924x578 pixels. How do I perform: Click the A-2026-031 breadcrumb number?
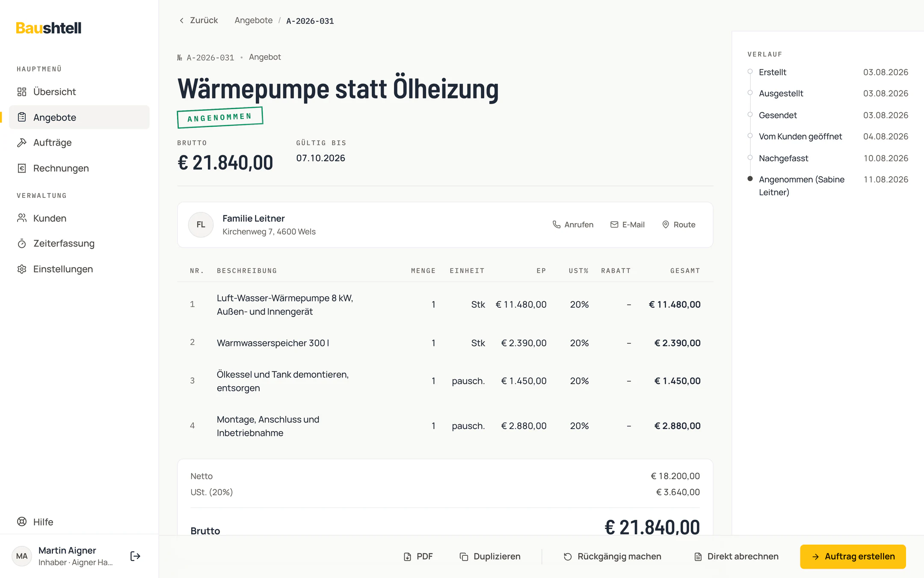pos(310,21)
